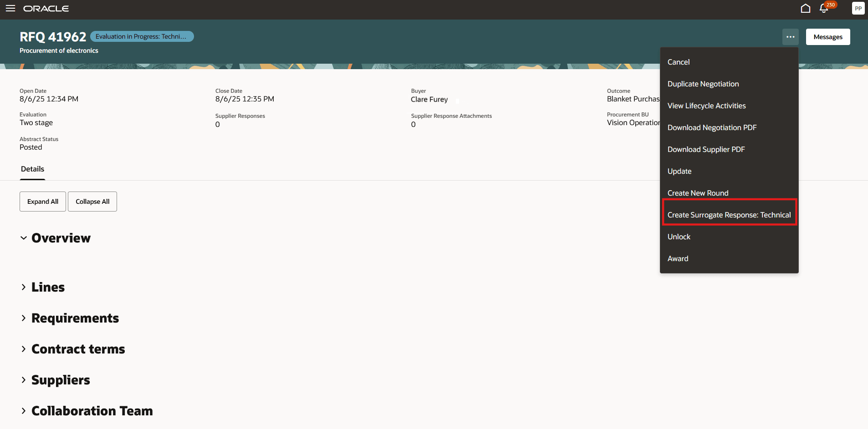Screen dimensions: 868x429
Task: Click the Blanket Purchase outcome value
Action: point(633,99)
